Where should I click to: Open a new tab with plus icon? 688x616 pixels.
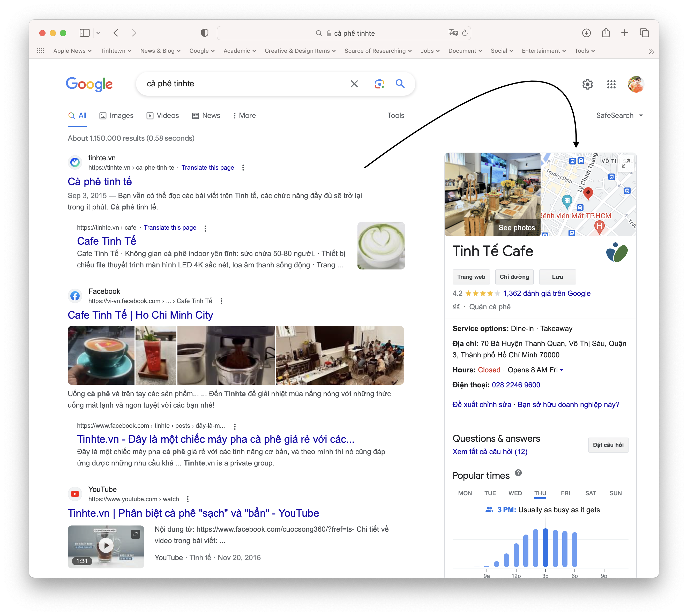[x=625, y=33]
